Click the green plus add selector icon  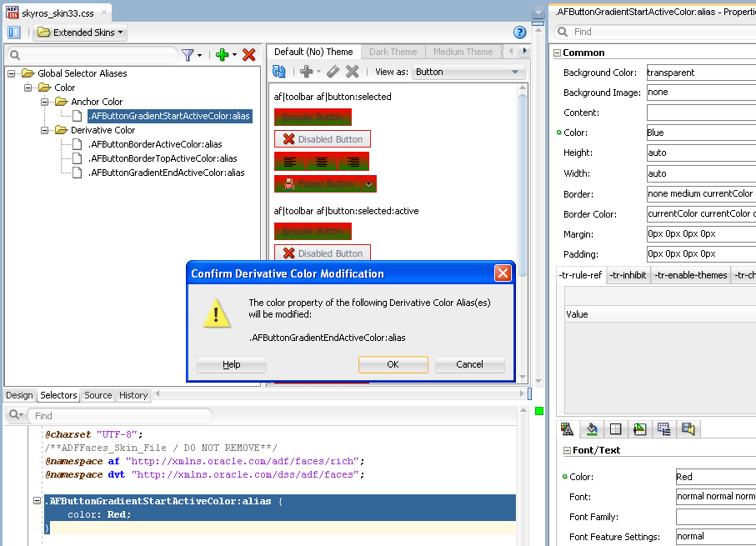point(223,54)
